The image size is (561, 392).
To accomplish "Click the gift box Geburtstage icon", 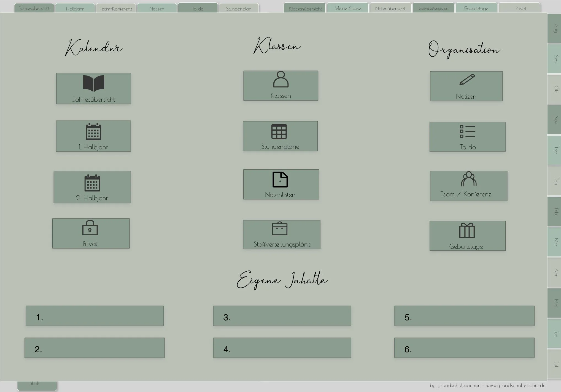I will click(x=467, y=230).
